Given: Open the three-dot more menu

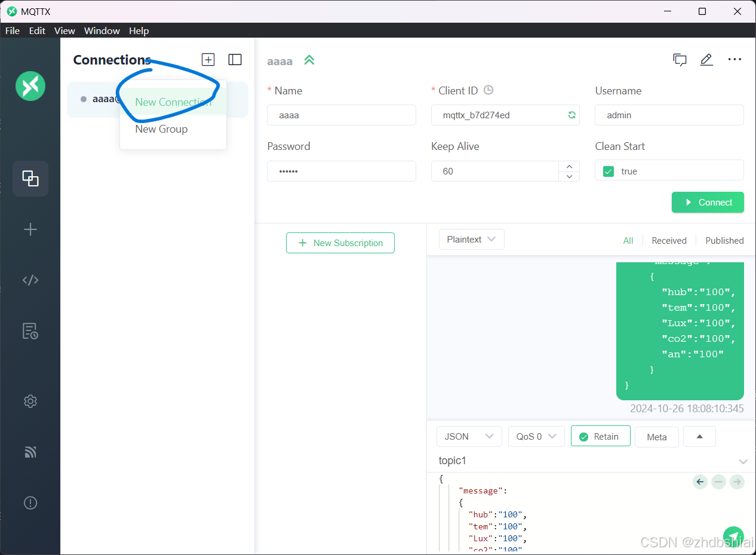Looking at the screenshot, I should click(735, 59).
